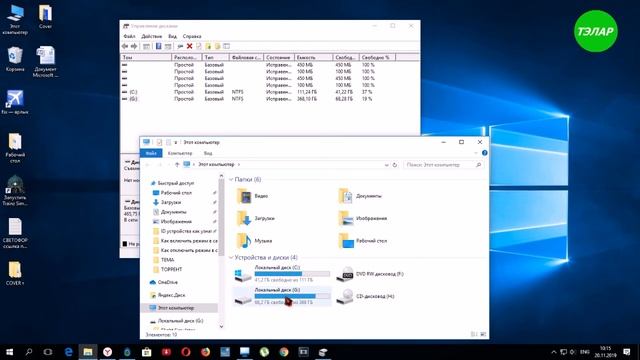Select the ТЕМА folder in navigation pane
This screenshot has height=360, width=640.
click(x=167, y=260)
